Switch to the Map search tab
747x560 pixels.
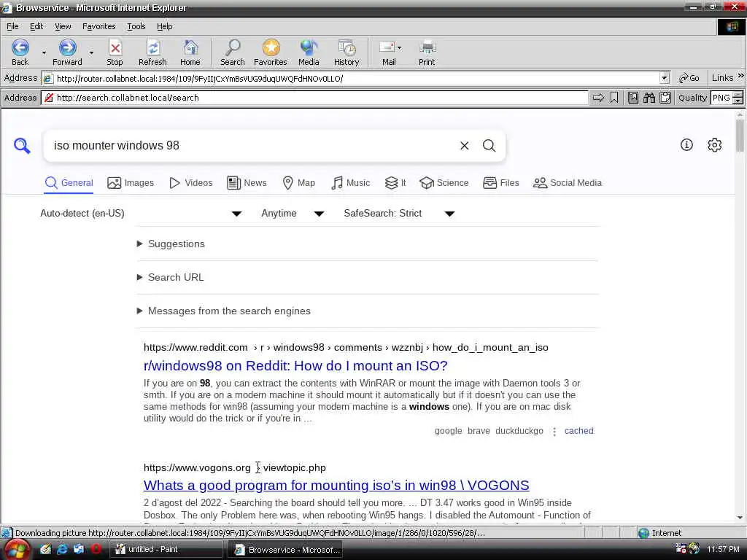pos(298,183)
